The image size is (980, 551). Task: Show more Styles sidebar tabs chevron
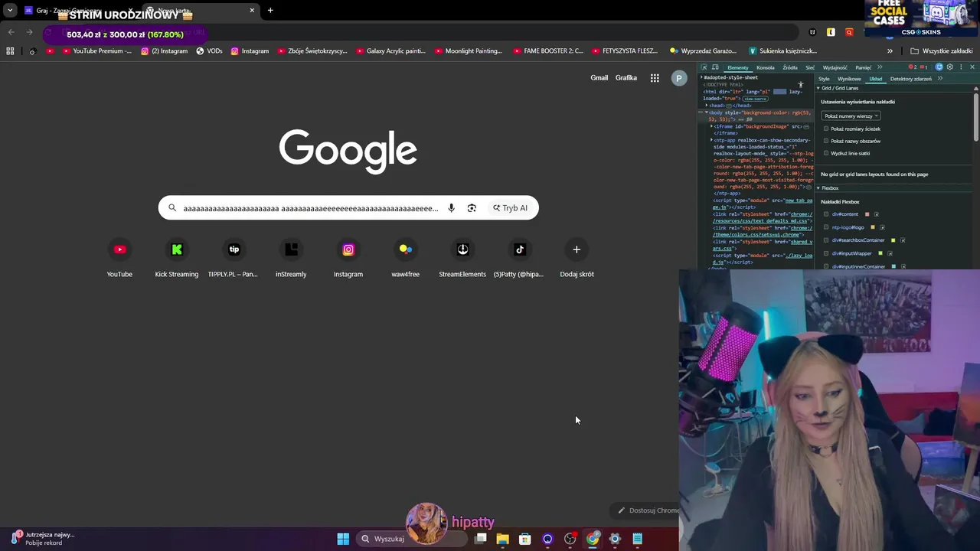click(x=940, y=78)
